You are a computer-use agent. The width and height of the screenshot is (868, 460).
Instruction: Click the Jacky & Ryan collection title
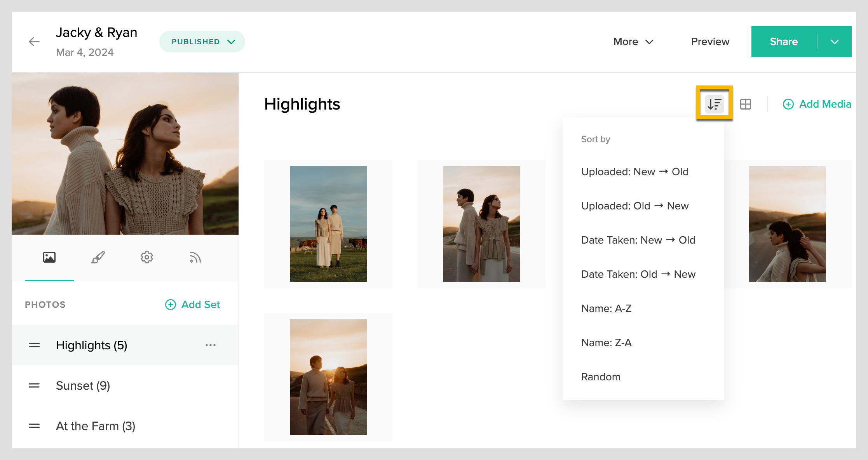click(96, 33)
